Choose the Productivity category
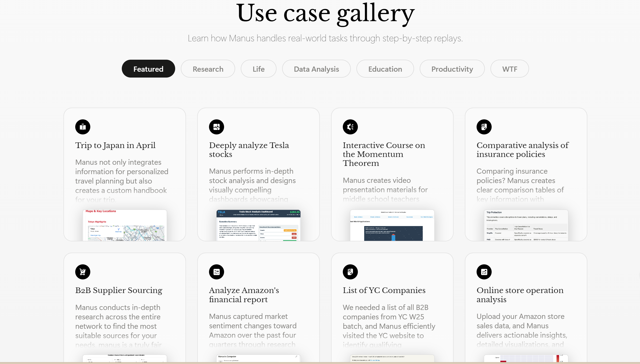Image resolution: width=640 pixels, height=364 pixels. point(452,69)
